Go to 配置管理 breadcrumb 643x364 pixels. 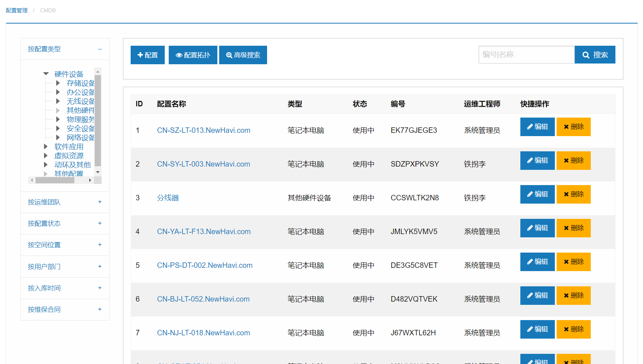click(17, 11)
